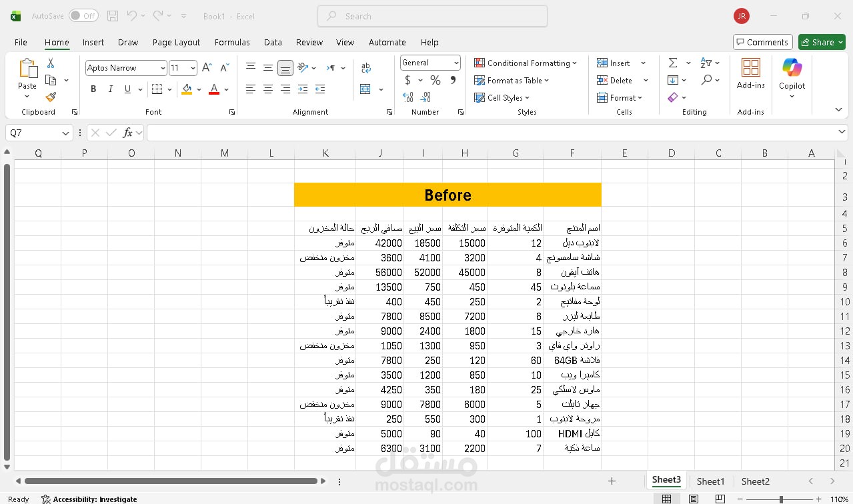Click the Format as Table icon
The height and width of the screenshot is (504, 853).
[480, 80]
